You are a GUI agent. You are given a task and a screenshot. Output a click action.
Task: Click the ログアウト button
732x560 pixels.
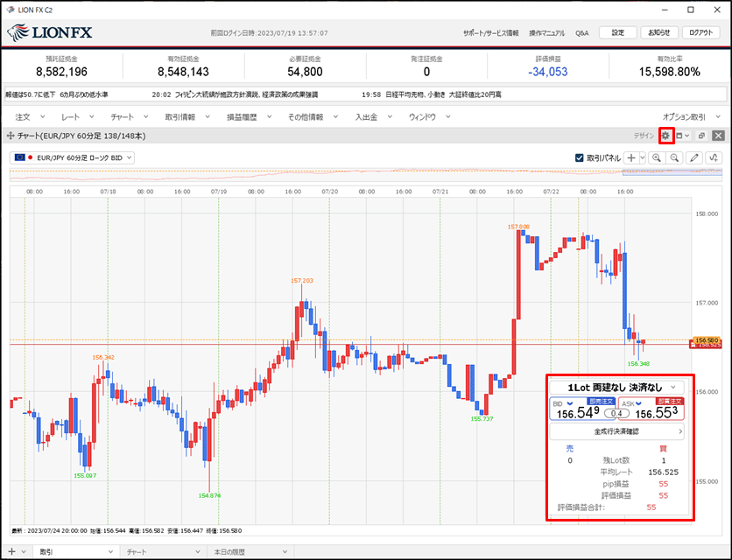point(700,32)
